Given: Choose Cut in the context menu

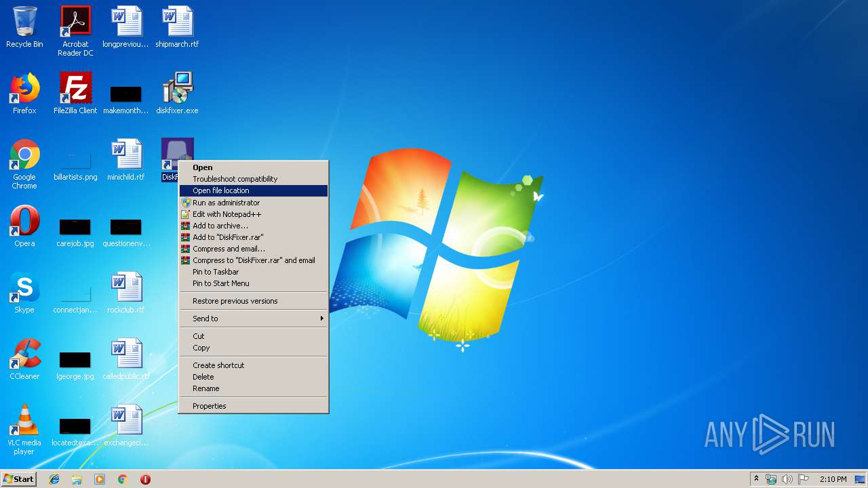Looking at the screenshot, I should click(x=254, y=336).
